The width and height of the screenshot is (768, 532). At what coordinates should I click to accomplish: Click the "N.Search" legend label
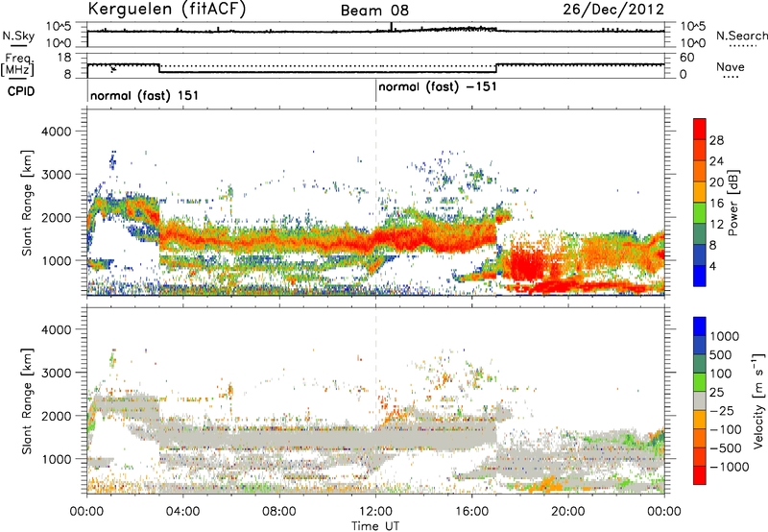pyautogui.click(x=741, y=36)
